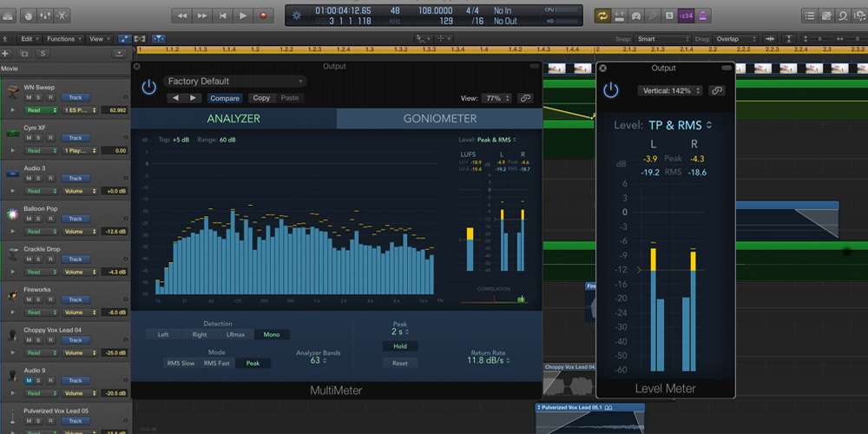Toggle Level Meter power bypass button

click(x=610, y=90)
